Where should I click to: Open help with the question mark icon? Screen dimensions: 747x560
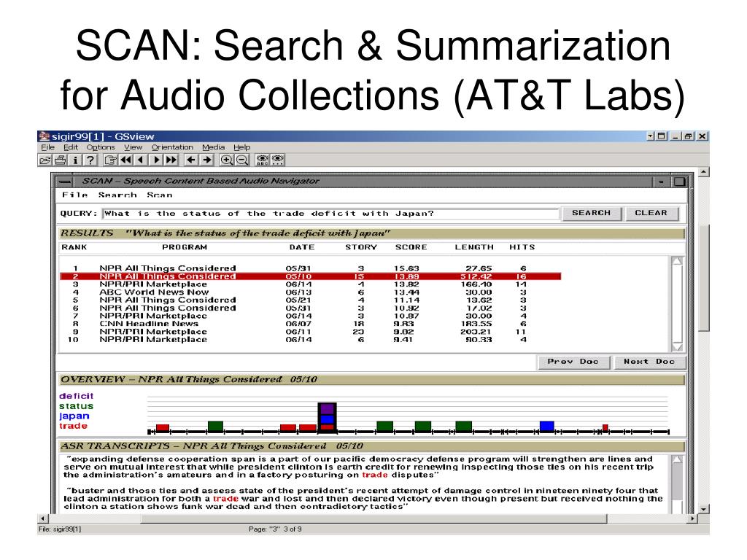pyautogui.click(x=90, y=160)
